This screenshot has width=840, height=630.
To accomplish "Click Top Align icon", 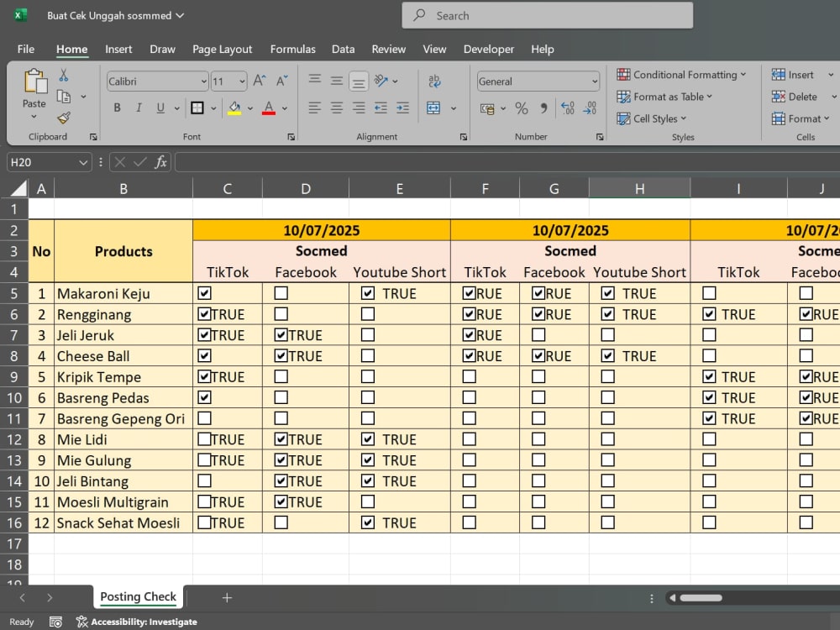I will click(315, 80).
